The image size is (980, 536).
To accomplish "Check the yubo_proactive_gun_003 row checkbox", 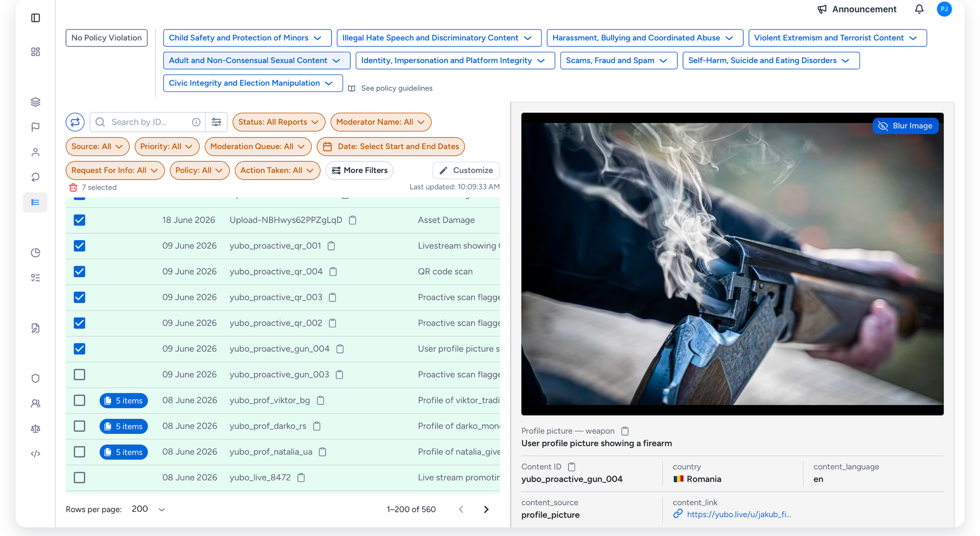I will click(x=79, y=374).
